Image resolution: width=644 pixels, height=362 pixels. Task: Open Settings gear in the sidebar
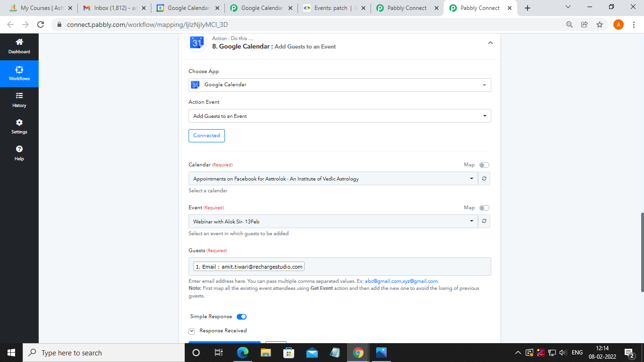coord(19,123)
